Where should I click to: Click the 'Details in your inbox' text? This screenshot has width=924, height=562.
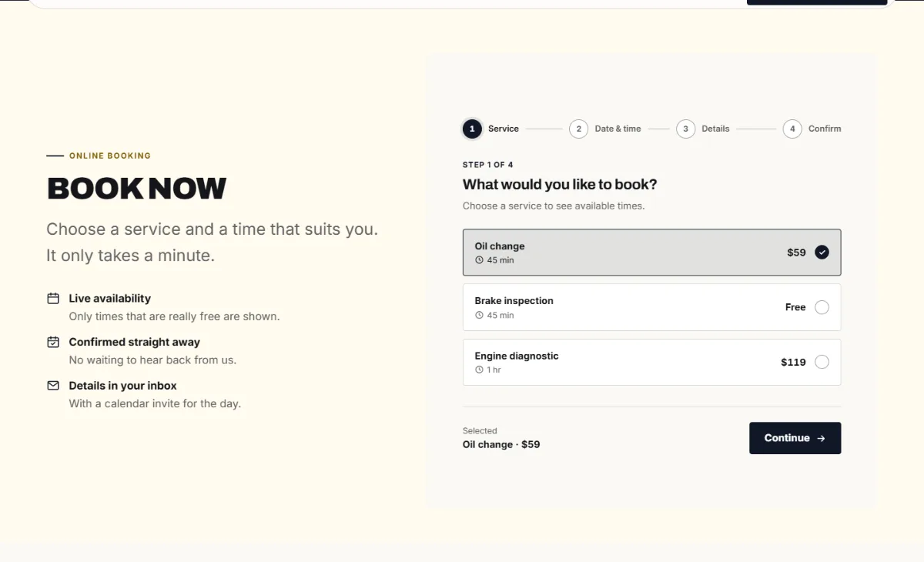tap(122, 386)
